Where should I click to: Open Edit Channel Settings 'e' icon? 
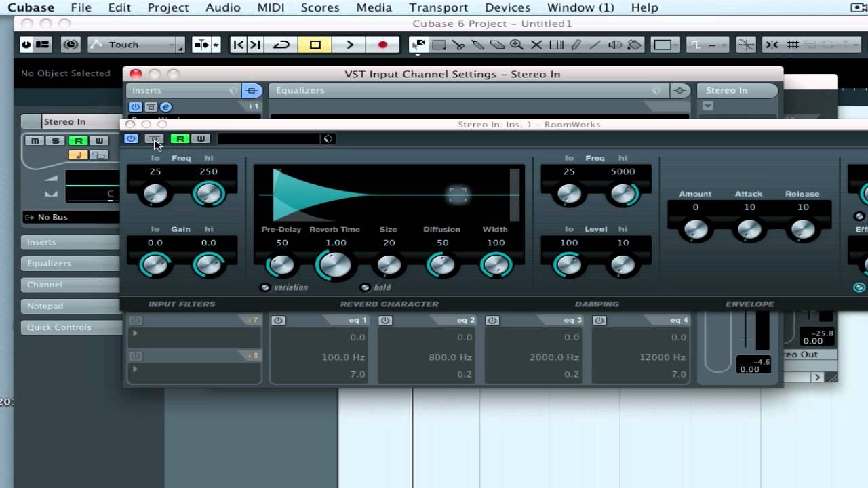(x=165, y=107)
